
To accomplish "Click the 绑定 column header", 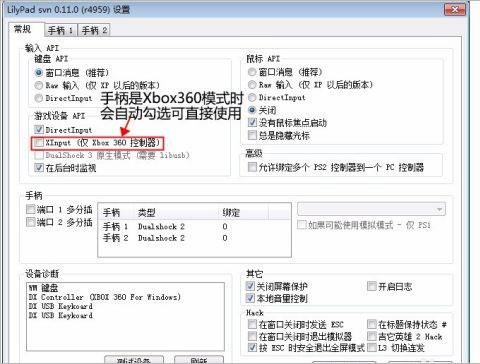I will 244,212.
